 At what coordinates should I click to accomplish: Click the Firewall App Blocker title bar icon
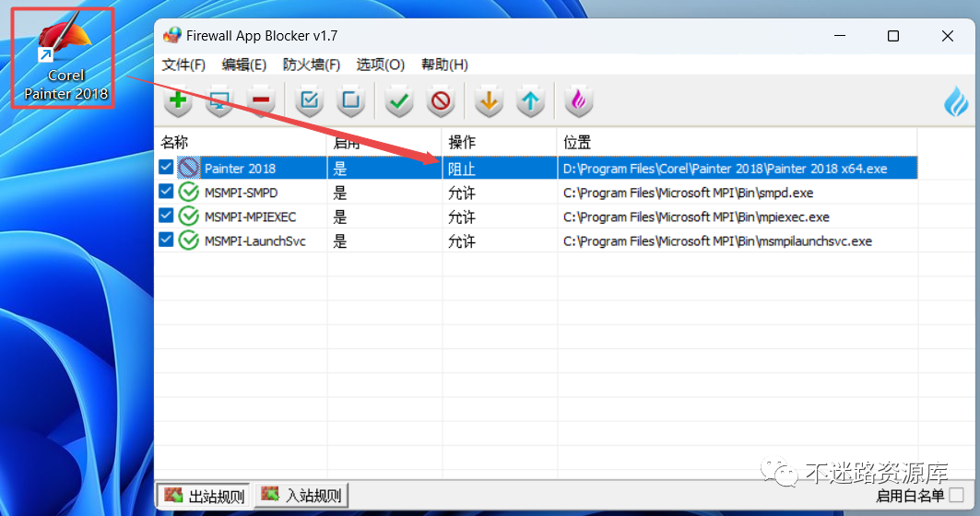coord(171,36)
